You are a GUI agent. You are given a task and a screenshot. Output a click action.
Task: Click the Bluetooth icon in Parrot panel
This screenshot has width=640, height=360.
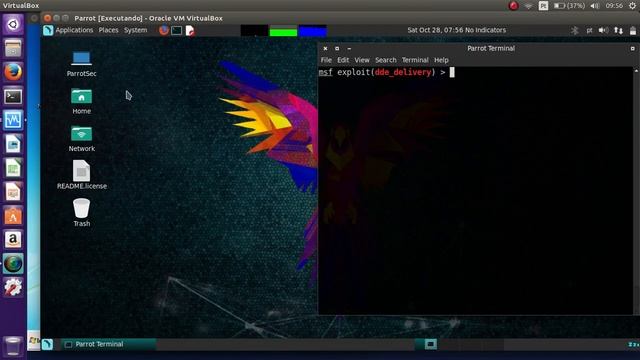tap(575, 30)
